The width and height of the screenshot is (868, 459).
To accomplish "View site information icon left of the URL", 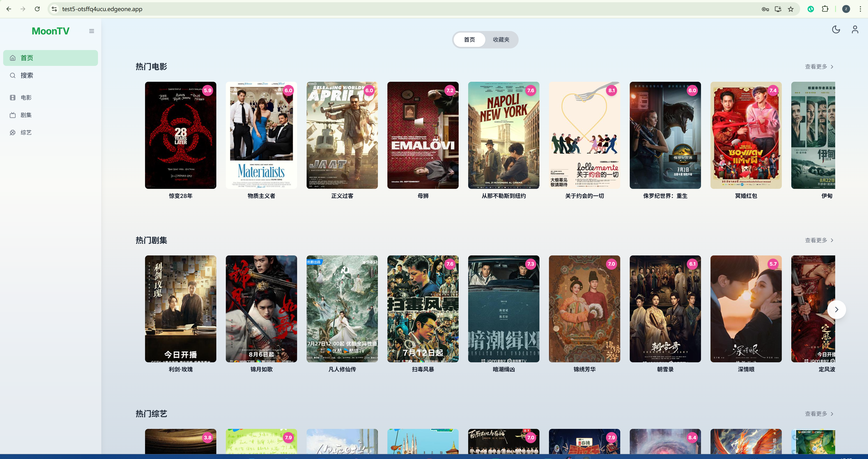I will coord(54,9).
